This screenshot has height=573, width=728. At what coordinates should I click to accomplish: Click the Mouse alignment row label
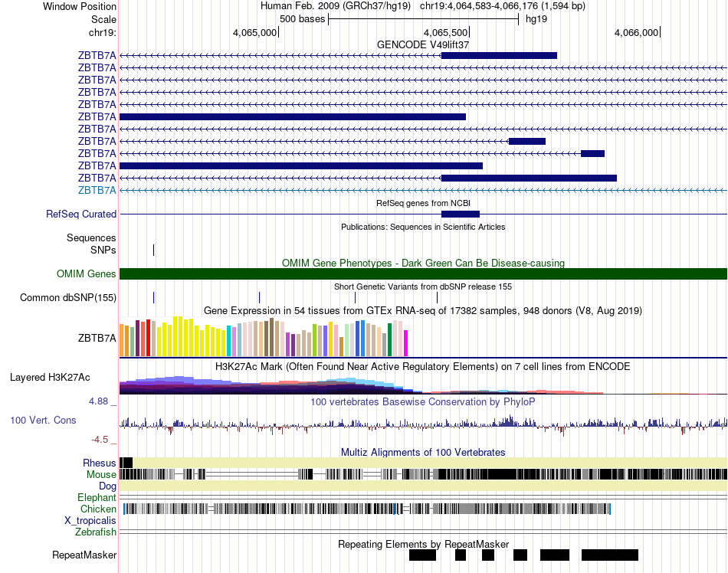101,475
